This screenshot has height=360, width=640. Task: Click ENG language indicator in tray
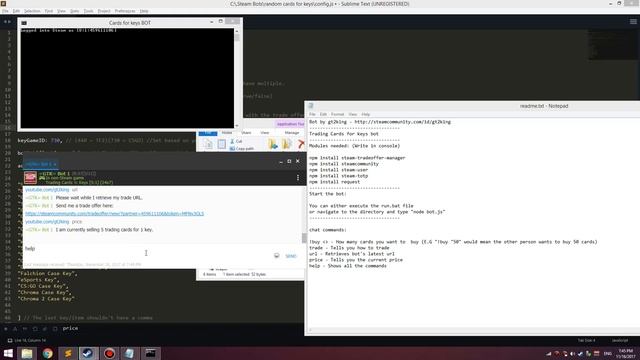(608, 353)
